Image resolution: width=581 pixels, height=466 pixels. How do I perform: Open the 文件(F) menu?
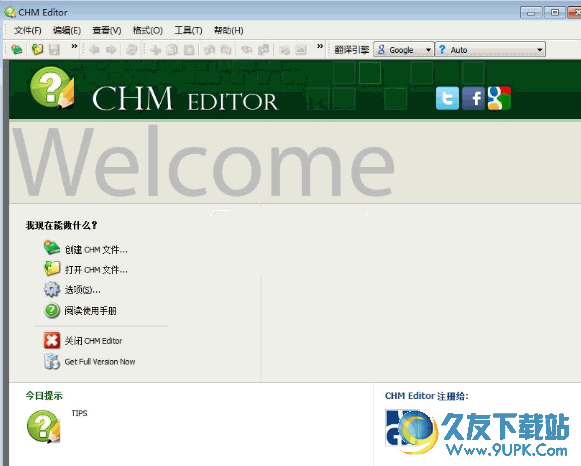tap(27, 30)
